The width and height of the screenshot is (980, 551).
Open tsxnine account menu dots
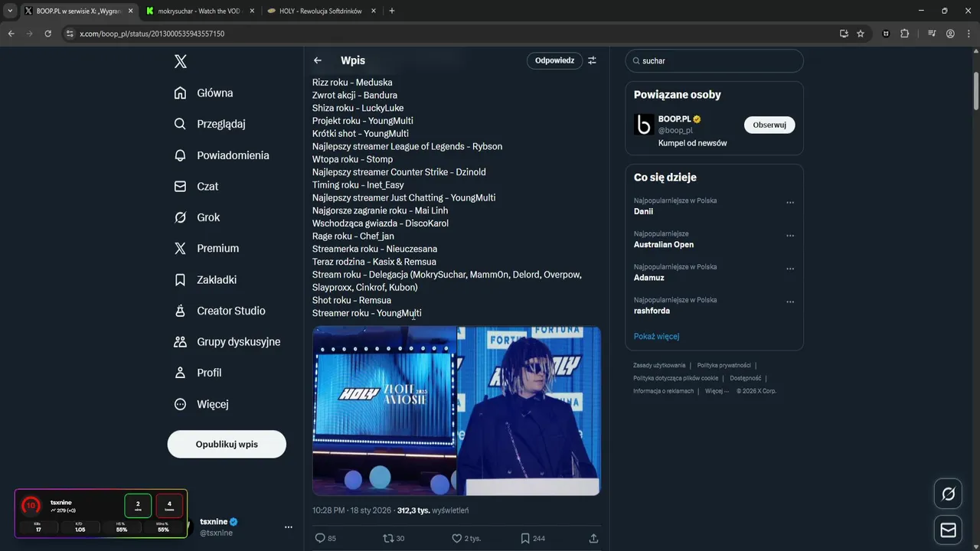289,527
